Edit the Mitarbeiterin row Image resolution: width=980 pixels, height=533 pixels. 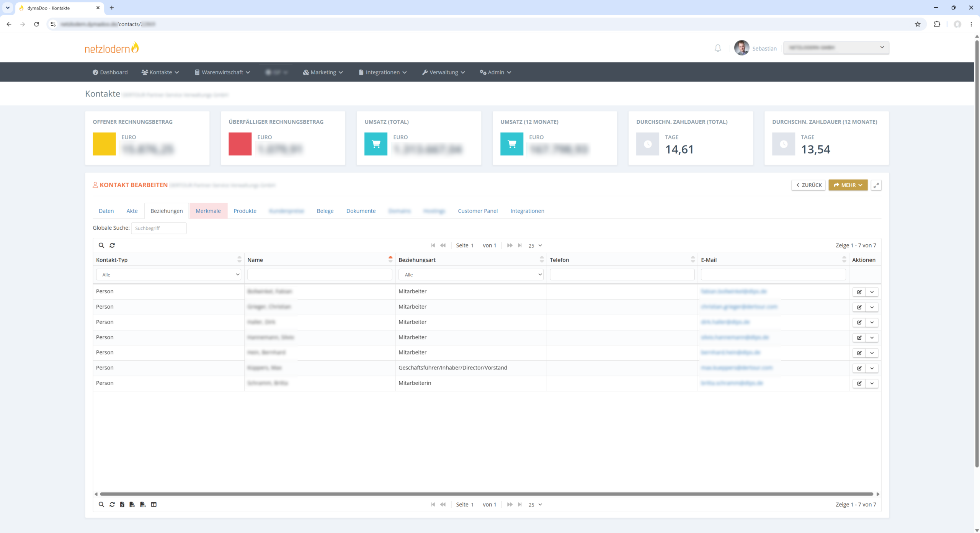[x=859, y=384]
